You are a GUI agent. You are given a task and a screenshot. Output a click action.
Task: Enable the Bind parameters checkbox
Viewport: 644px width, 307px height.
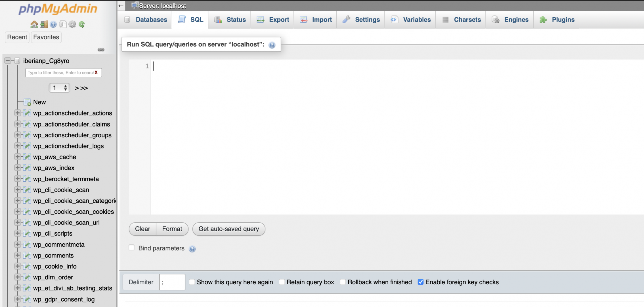[131, 248]
